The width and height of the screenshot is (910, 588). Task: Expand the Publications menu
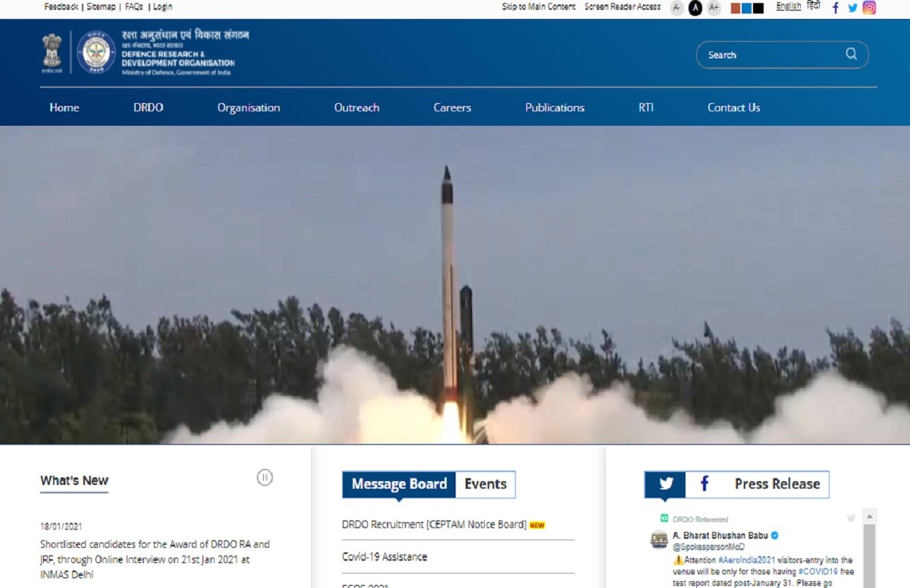click(554, 108)
